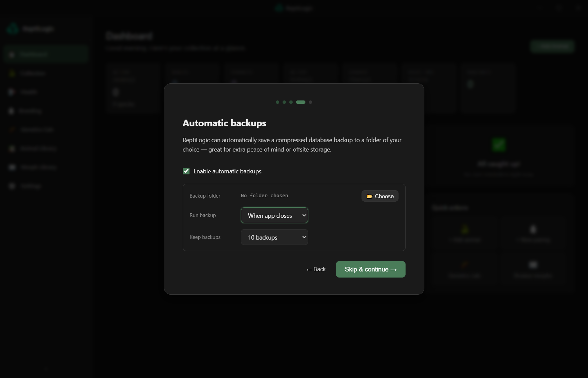Click Skip & continue button
The height and width of the screenshot is (378, 588).
tap(371, 269)
